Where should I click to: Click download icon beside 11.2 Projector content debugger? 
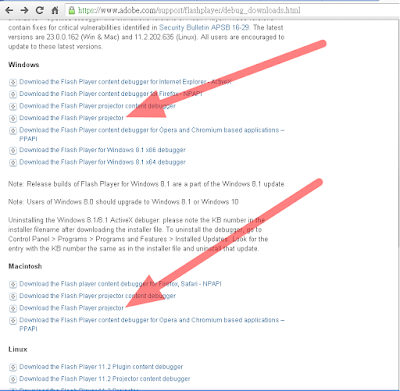pos(13,379)
